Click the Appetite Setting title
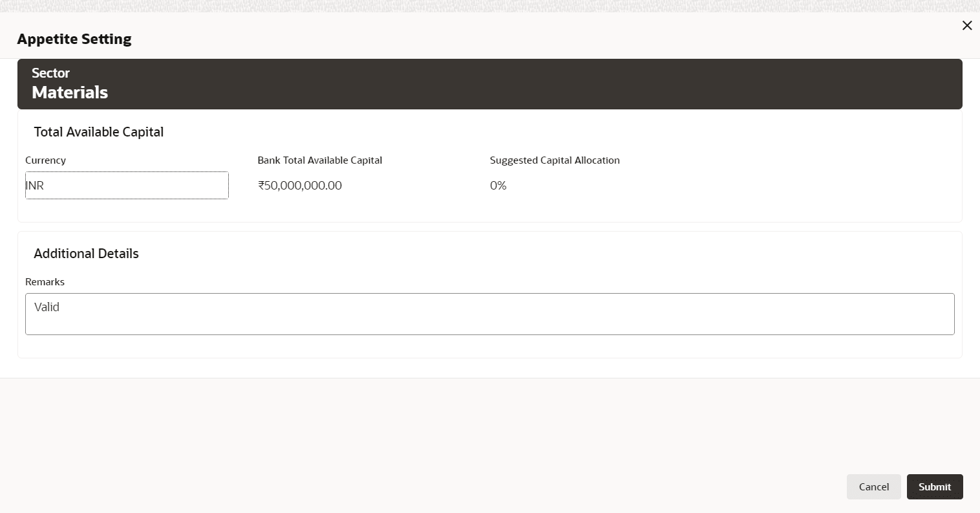980x513 pixels. [x=74, y=39]
